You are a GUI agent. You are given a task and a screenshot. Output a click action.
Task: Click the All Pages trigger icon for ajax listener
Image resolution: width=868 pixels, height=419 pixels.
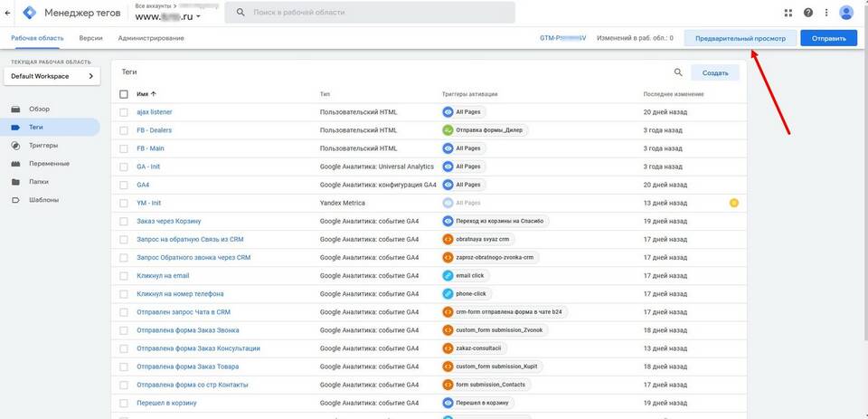coord(448,112)
